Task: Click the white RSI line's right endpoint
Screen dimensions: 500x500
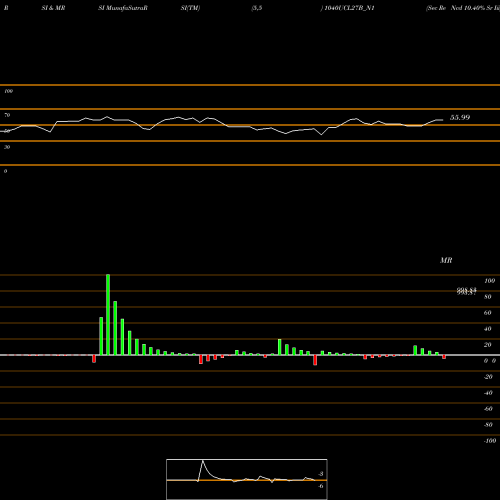Action: [443, 120]
